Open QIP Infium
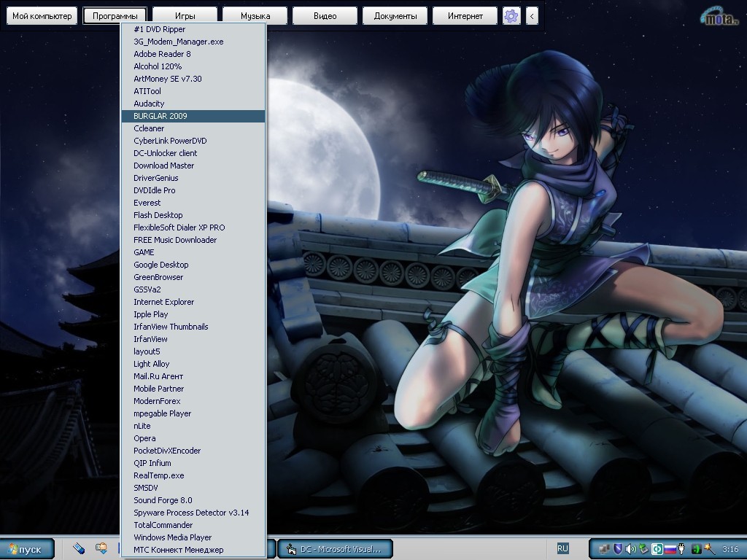Viewport: 747px width, 560px height. pyautogui.click(x=193, y=463)
